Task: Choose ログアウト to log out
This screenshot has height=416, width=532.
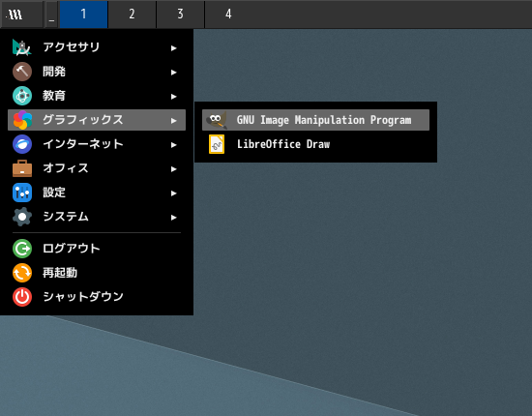Action: [x=97, y=249]
